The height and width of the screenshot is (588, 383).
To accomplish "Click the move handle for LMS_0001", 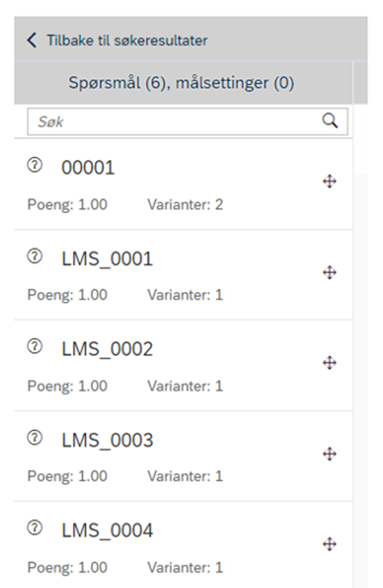I will point(329,273).
